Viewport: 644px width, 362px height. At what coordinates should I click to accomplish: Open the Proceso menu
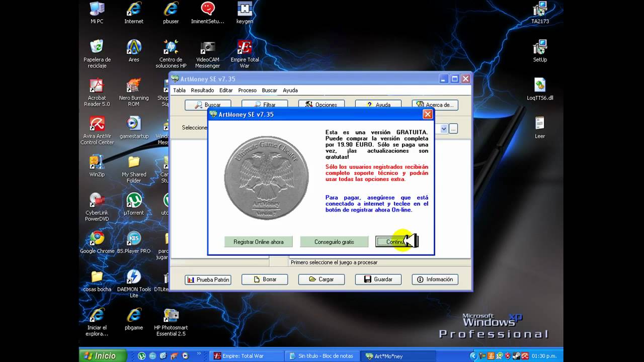point(247,90)
